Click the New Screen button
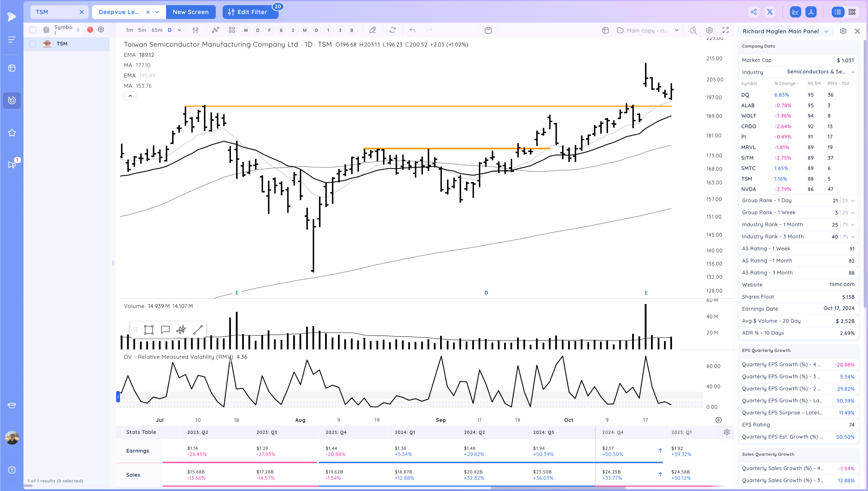The height and width of the screenshot is (491, 868). tap(191, 12)
